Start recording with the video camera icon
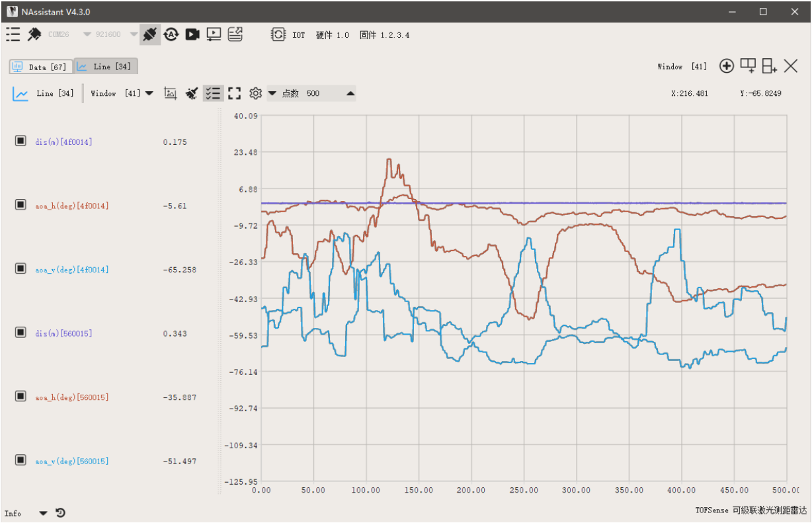The width and height of the screenshot is (812, 523). 192,34
